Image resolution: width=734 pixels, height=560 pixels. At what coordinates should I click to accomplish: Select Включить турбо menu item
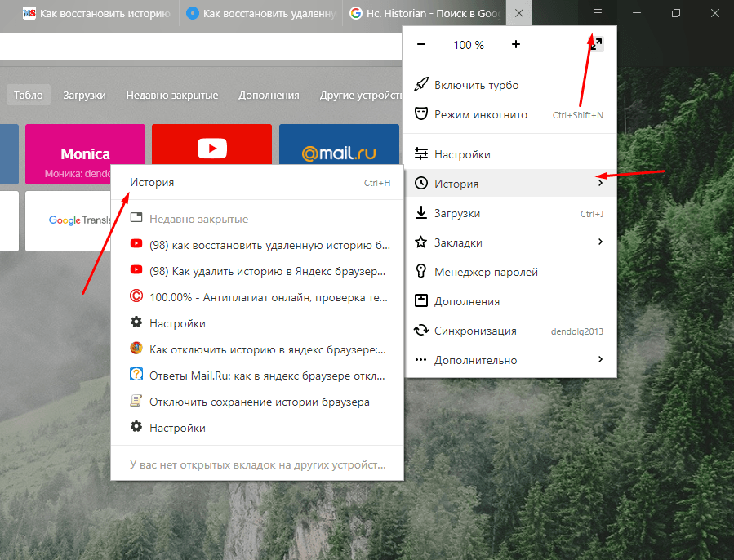point(509,85)
